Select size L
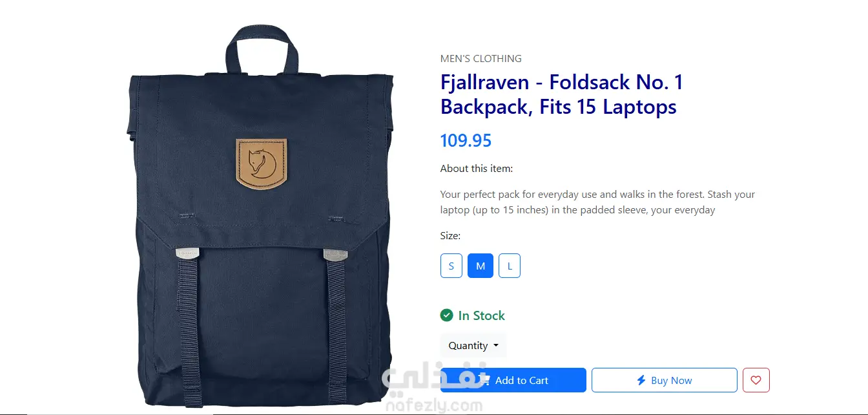The image size is (868, 415). (x=510, y=266)
